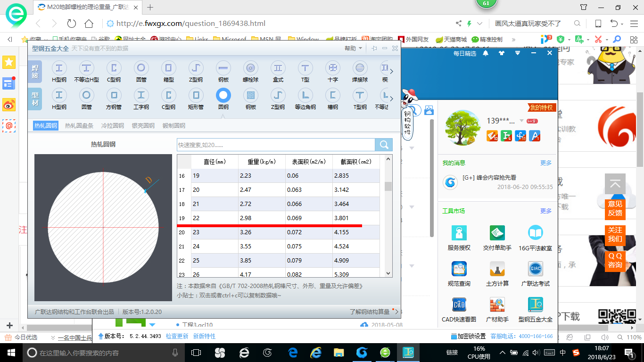Select 圆管 in the 焊接 row
Screen dimensions: 644x362
pos(141,72)
